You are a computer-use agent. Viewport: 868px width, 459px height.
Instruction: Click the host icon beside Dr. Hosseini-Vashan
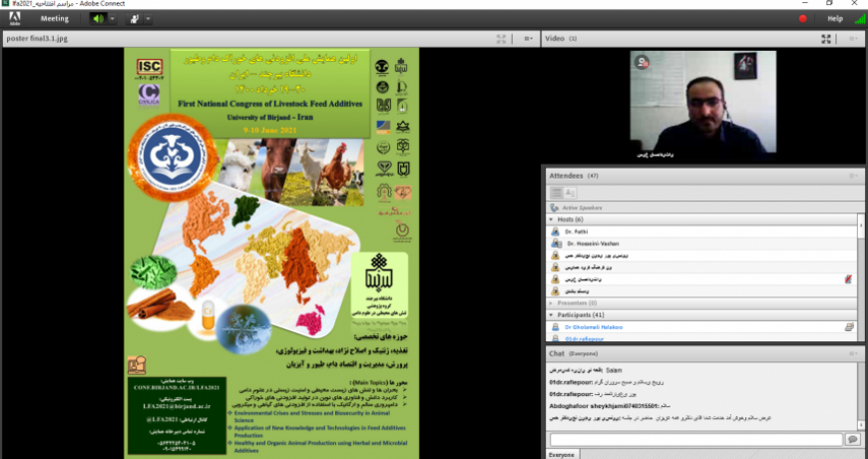pyautogui.click(x=556, y=243)
